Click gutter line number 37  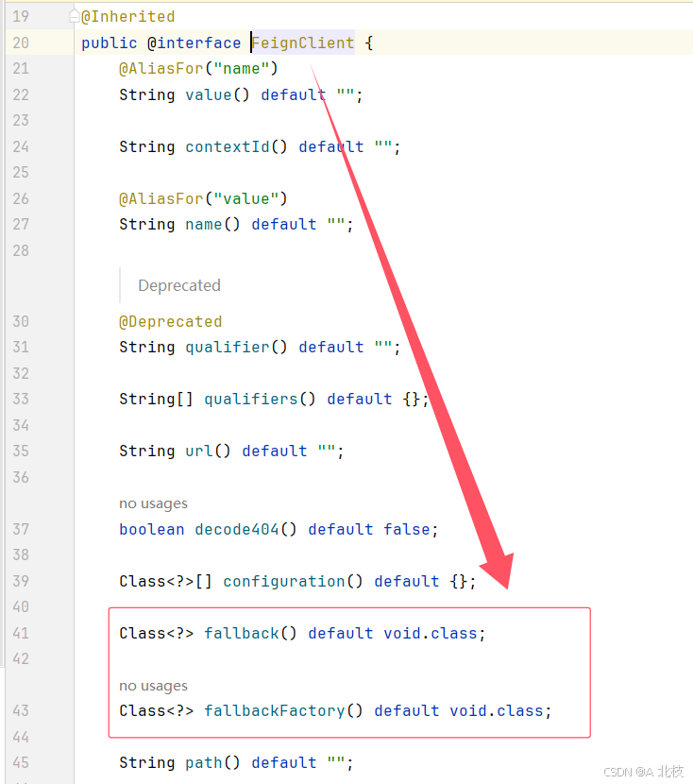pyautogui.click(x=21, y=530)
